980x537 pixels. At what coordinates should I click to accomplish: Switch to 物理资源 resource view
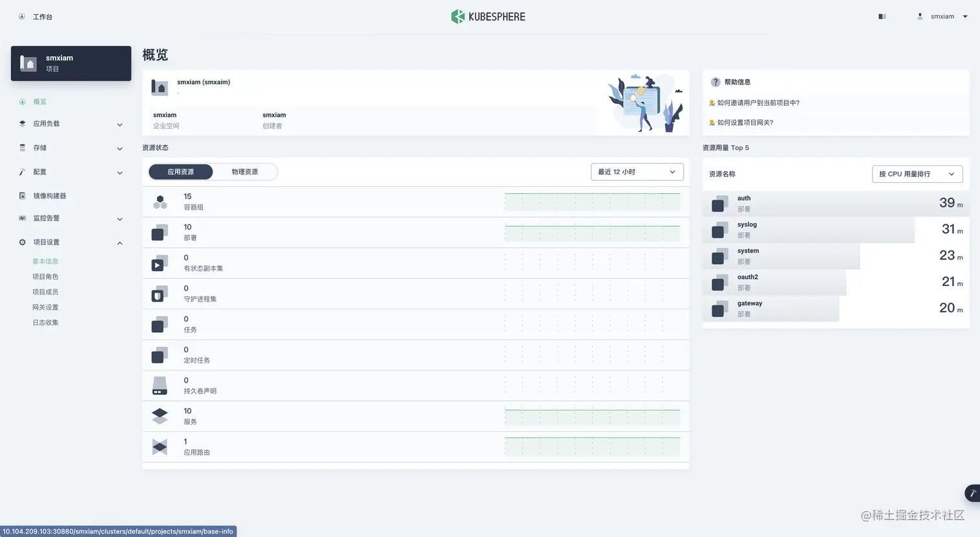click(244, 172)
